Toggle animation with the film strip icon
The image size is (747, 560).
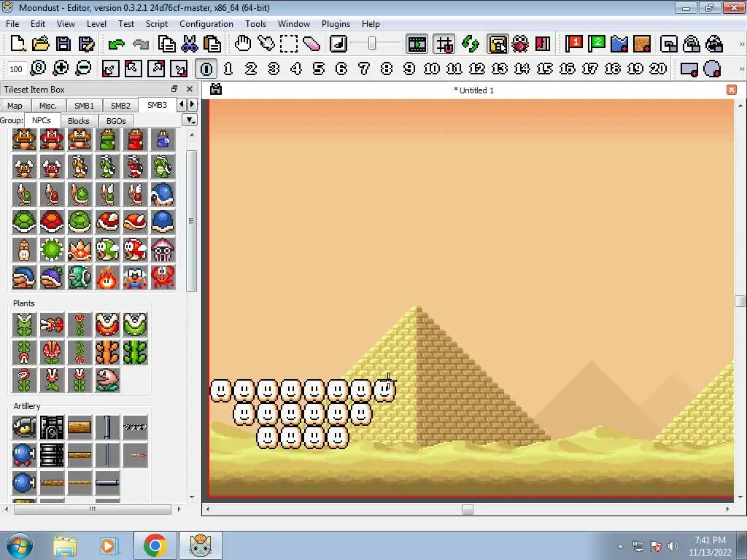tap(417, 44)
